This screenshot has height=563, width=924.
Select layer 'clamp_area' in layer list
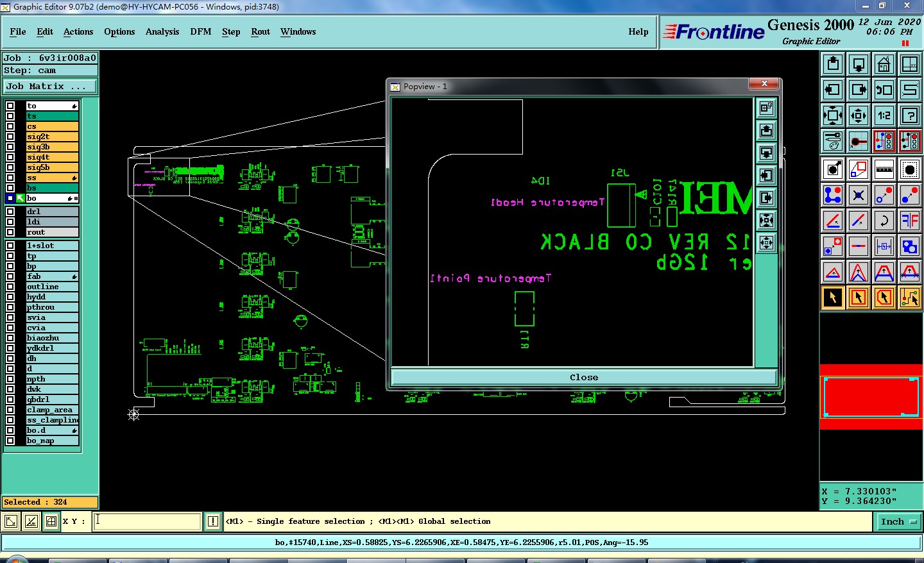(x=52, y=410)
